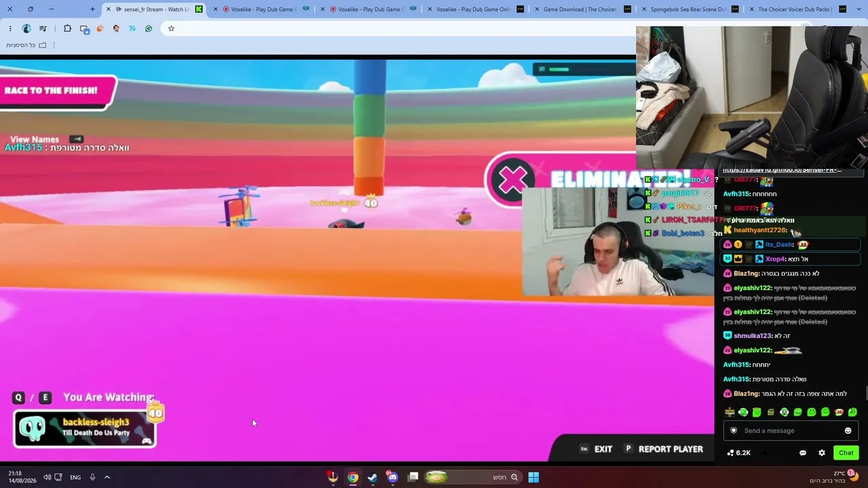
Task: Expand the hidden system tray icons
Action: click(x=106, y=477)
